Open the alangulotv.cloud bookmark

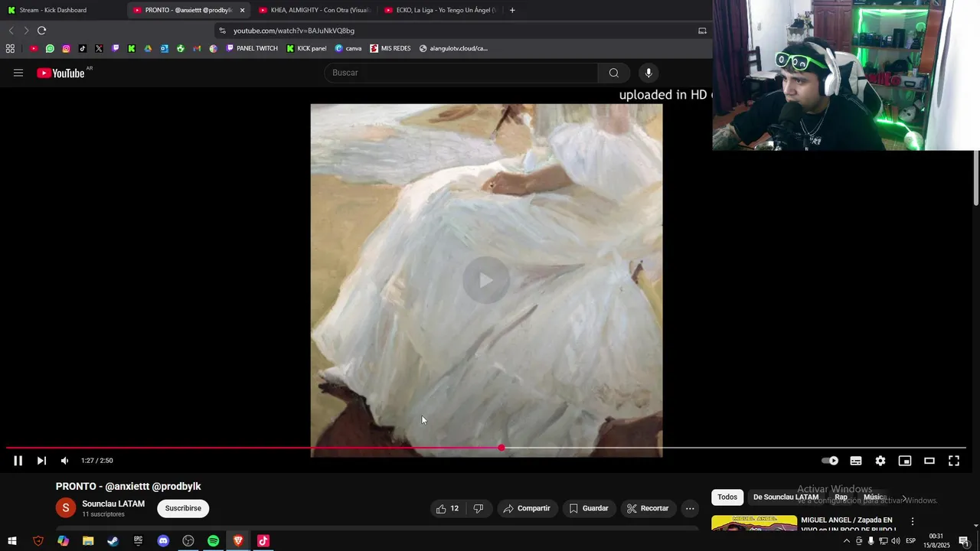coord(453,48)
